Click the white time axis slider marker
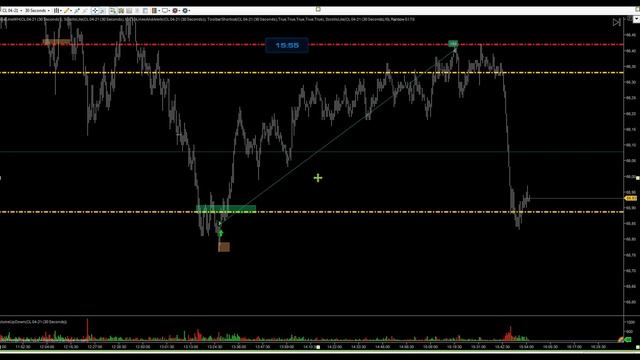Viewport: 640px width, 360px height. click(318, 347)
